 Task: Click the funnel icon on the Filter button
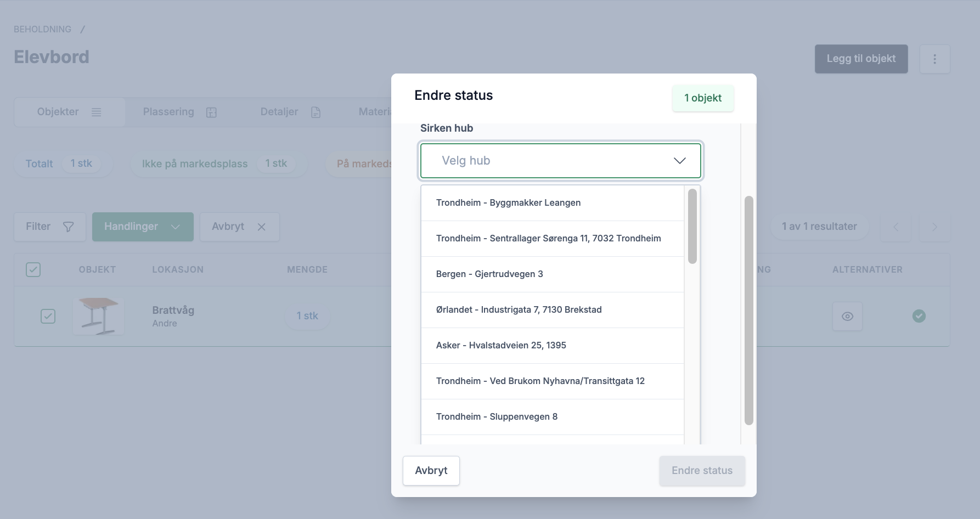point(68,226)
